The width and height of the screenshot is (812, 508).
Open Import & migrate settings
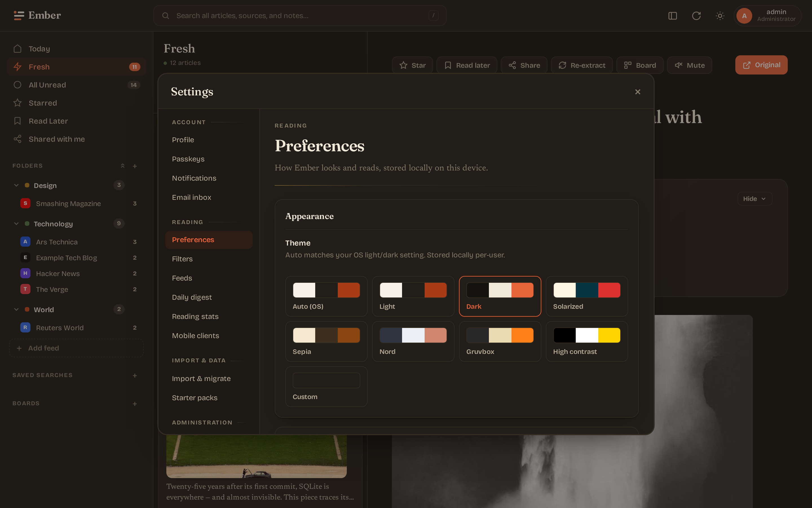[x=209, y=378]
